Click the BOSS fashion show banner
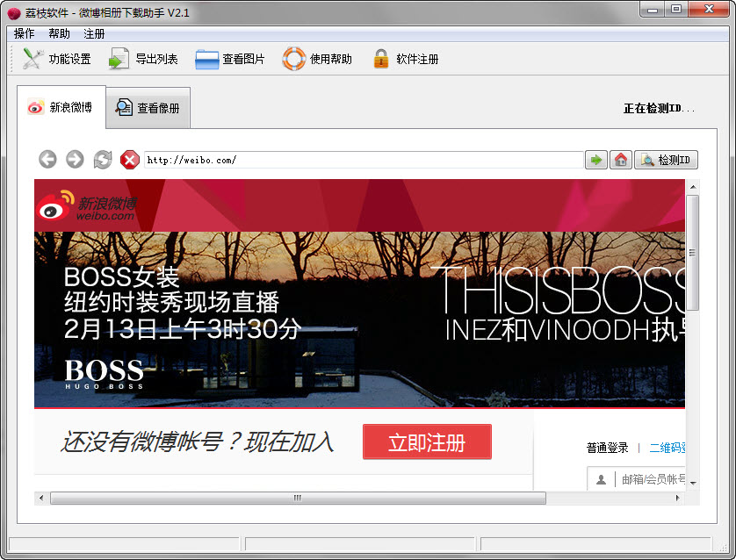The width and height of the screenshot is (736, 560). [359, 319]
